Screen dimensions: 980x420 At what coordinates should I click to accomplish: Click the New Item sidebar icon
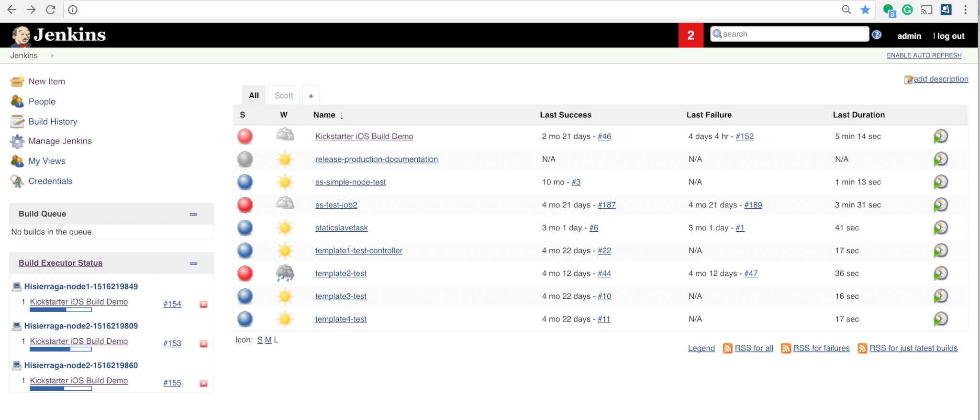(x=17, y=81)
